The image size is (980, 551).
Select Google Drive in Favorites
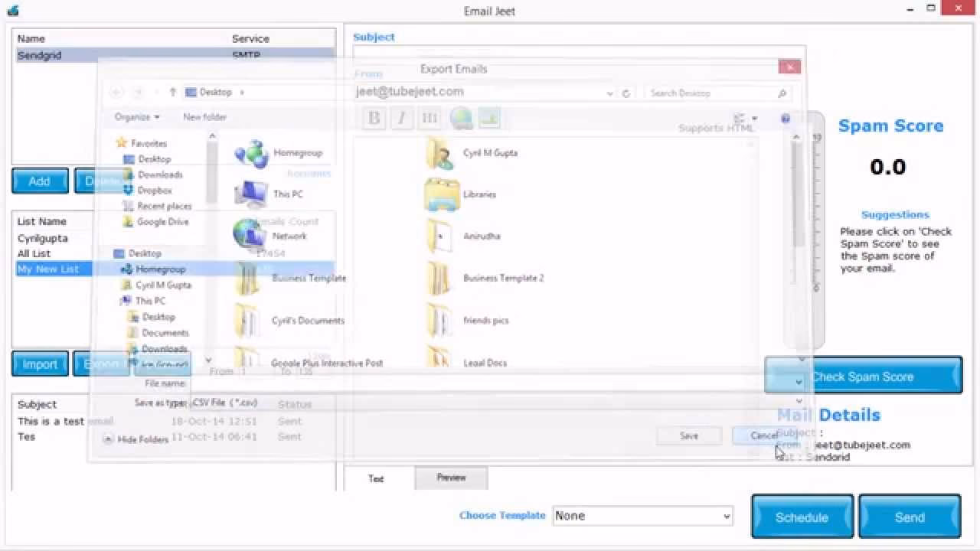pyautogui.click(x=162, y=222)
